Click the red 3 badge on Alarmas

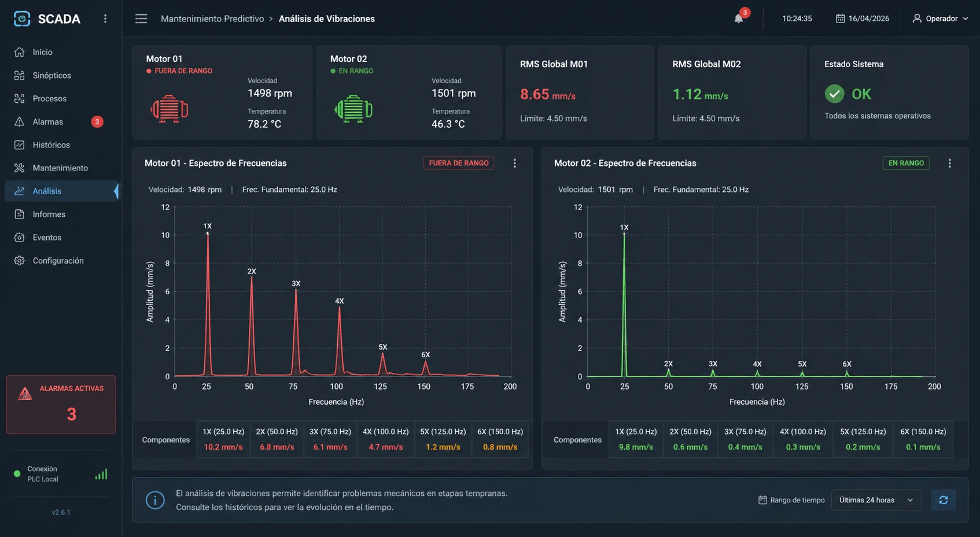click(97, 121)
